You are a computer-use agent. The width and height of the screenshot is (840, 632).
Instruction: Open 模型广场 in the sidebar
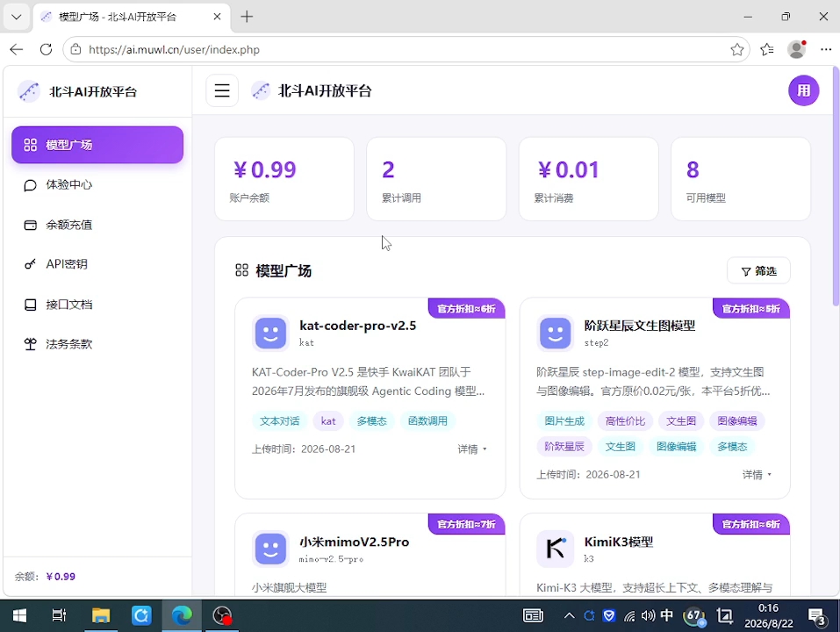pos(97,145)
